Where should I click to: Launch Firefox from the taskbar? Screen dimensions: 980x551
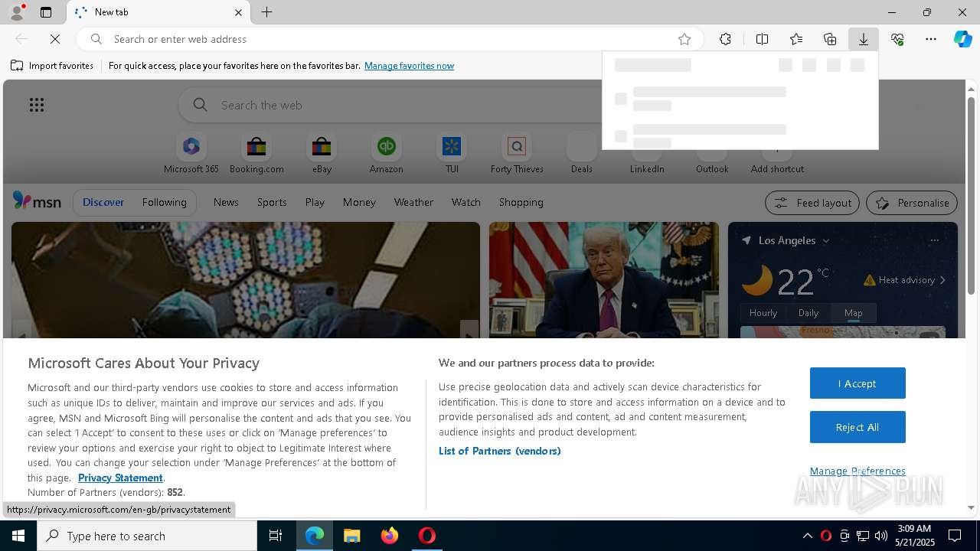[x=390, y=536]
